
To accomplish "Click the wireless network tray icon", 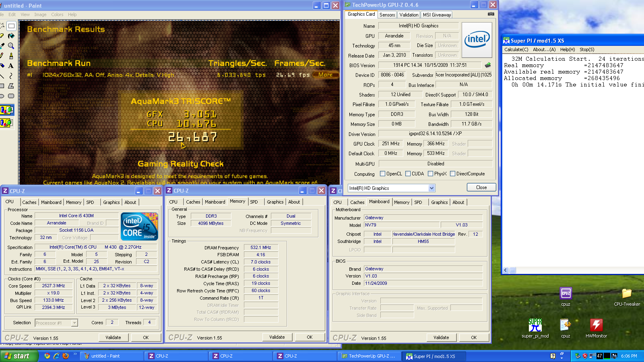I will pos(592,356).
